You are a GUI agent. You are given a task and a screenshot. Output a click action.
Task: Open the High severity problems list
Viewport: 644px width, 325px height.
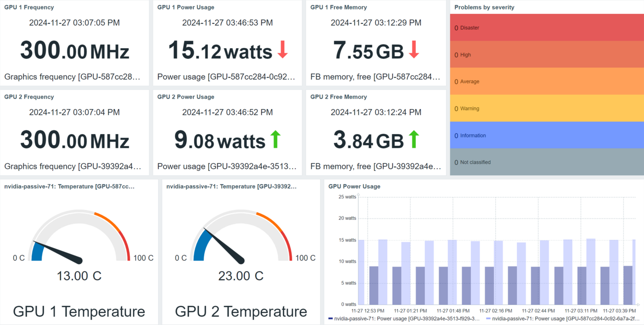pyautogui.click(x=545, y=55)
